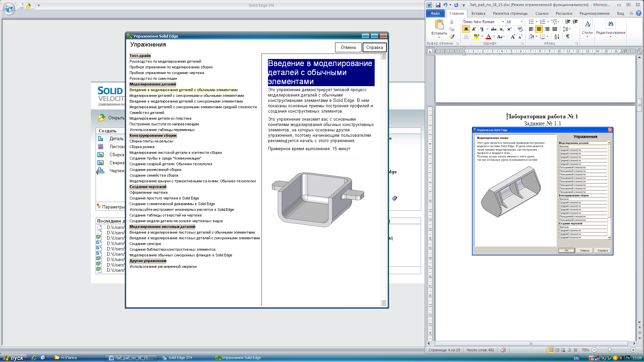This screenshot has height=362, width=644.
Task: Click the Decrease Indent icon in Word
Action: pos(568,22)
